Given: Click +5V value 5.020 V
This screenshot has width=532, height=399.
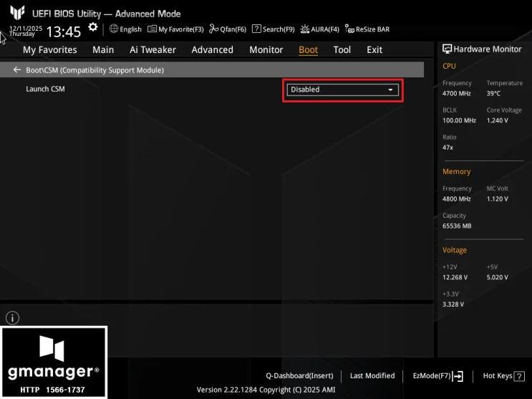Looking at the screenshot, I should click(497, 277).
